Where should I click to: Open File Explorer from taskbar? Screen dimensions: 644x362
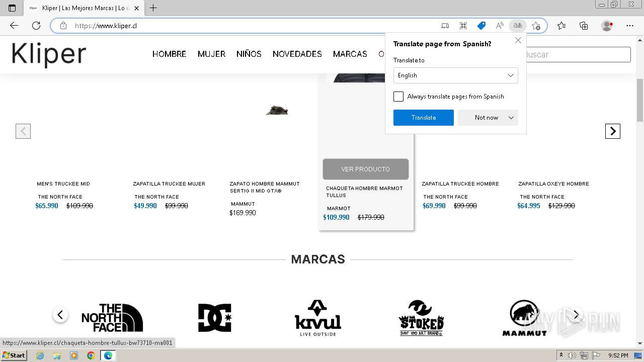[x=57, y=355]
